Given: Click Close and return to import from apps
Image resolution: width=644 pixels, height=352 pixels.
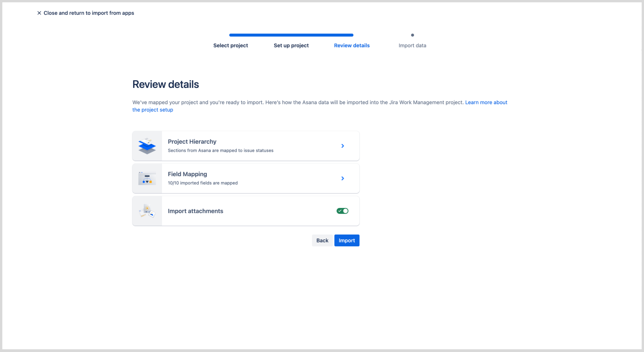Looking at the screenshot, I should [89, 13].
